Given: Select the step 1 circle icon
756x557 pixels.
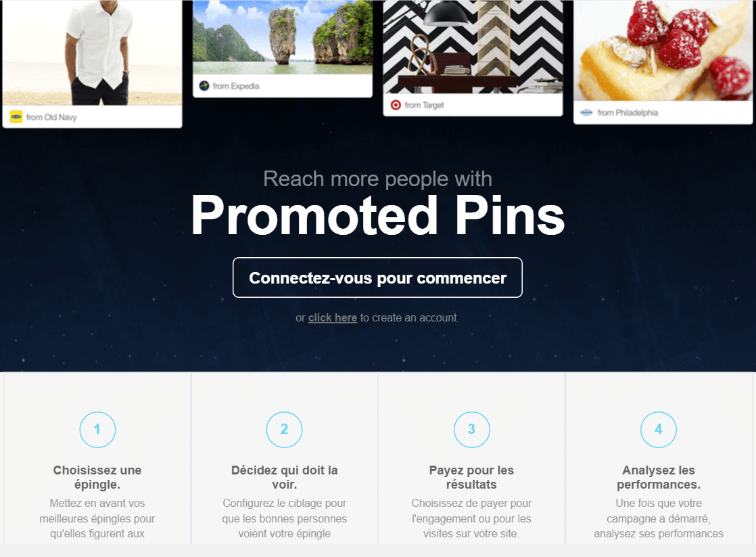Looking at the screenshot, I should coord(97,429).
